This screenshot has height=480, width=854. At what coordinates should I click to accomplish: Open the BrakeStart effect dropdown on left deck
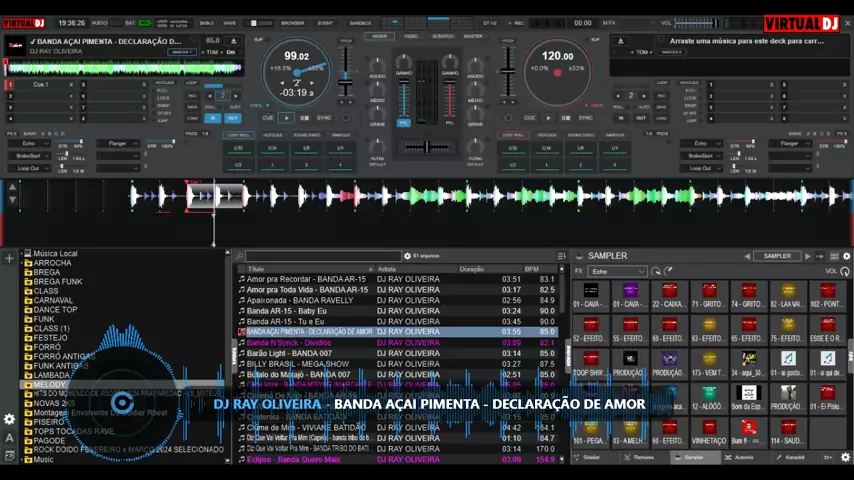point(29,156)
